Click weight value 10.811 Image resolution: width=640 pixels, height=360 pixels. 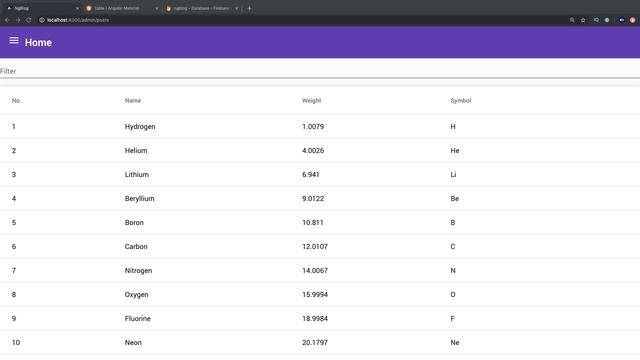[313, 223]
